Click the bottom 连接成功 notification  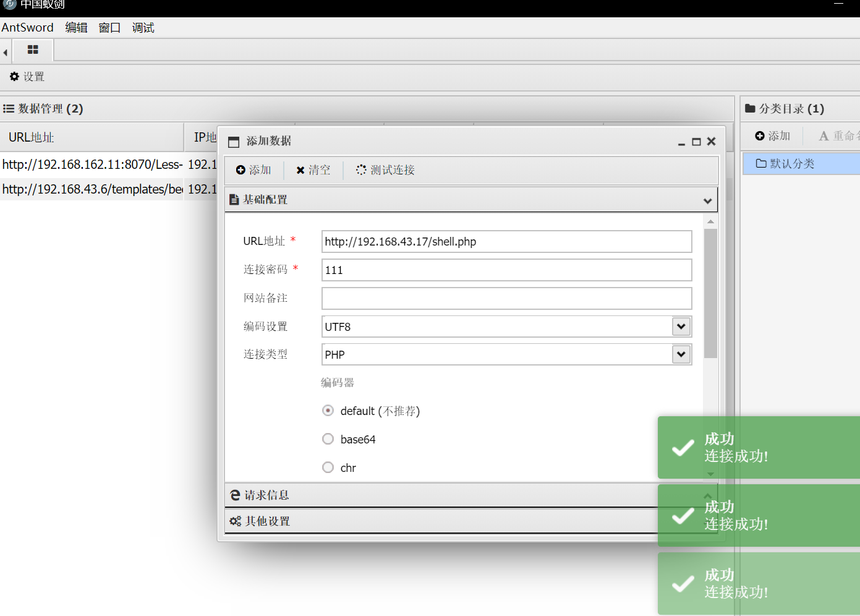click(759, 583)
